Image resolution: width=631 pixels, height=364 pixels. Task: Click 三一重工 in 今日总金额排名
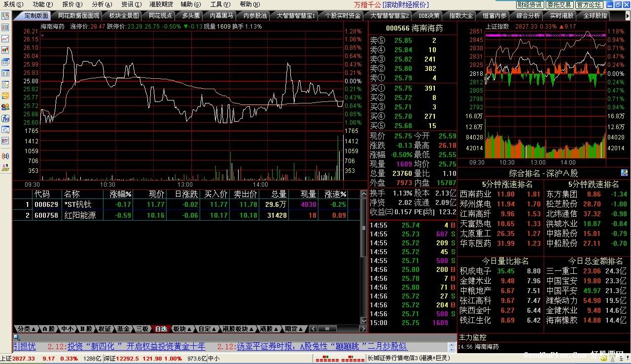[x=561, y=271]
